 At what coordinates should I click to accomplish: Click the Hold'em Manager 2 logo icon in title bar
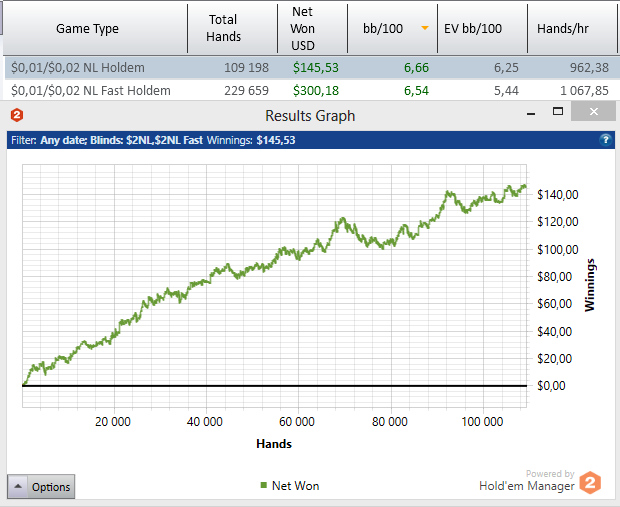point(17,115)
